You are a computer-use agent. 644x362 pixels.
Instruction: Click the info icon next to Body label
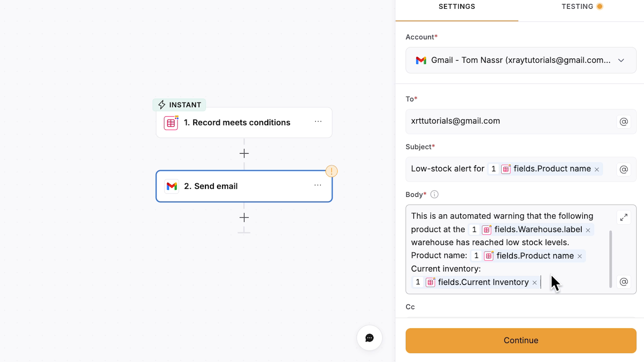[434, 194]
